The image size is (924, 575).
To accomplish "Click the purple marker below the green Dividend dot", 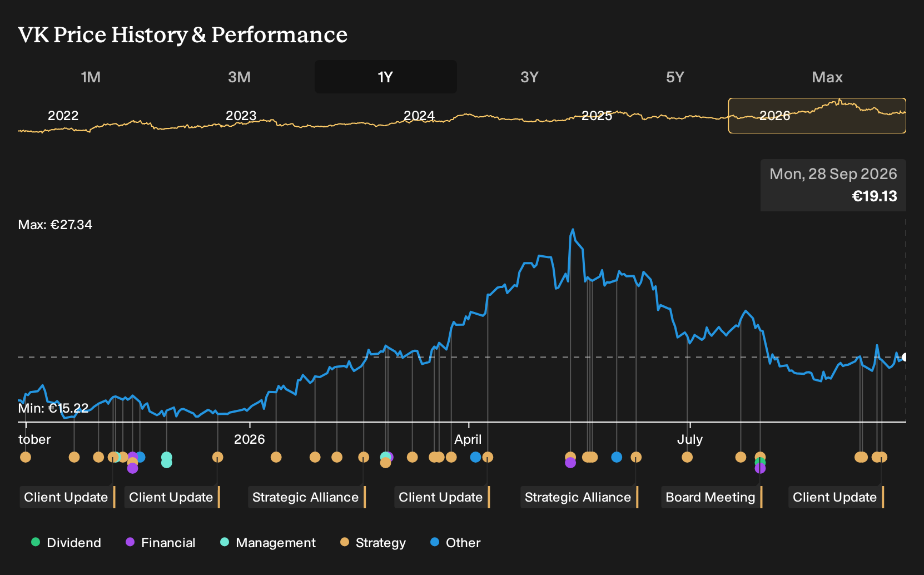I will click(760, 468).
